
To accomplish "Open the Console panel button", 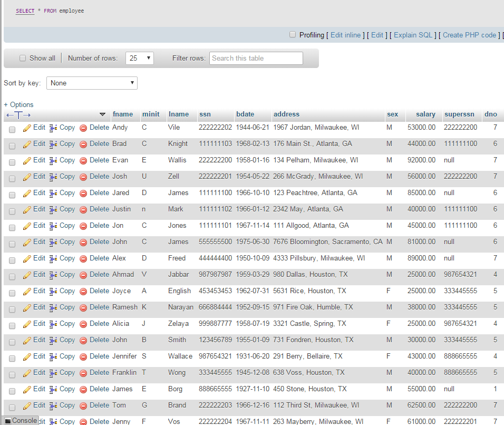I will (21, 420).
